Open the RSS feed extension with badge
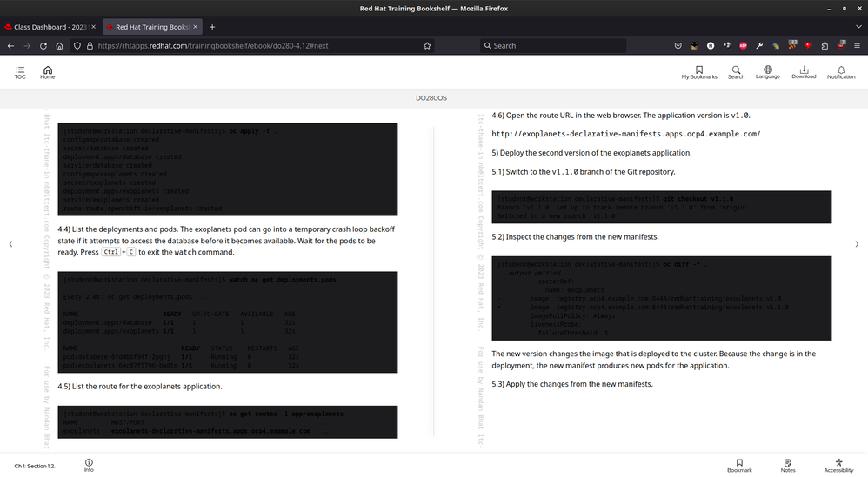Image resolution: width=868 pixels, height=477 pixels. [792, 45]
